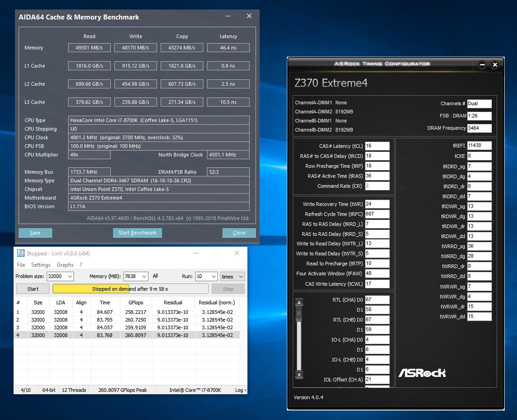Click the LinX application icon in title bar
517x420 pixels.
tap(20, 253)
